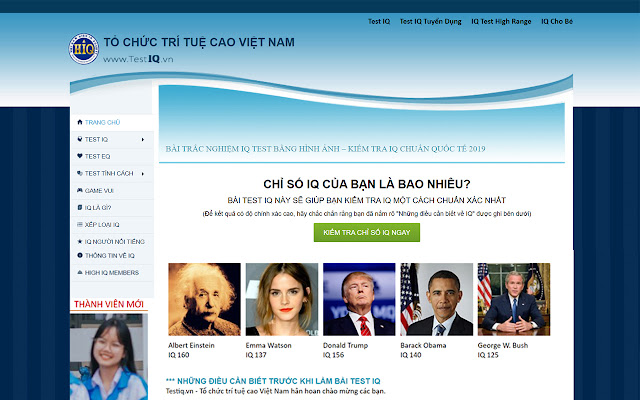Click the gamepad icon beside Game Vui
The image size is (640, 400).
click(x=80, y=190)
